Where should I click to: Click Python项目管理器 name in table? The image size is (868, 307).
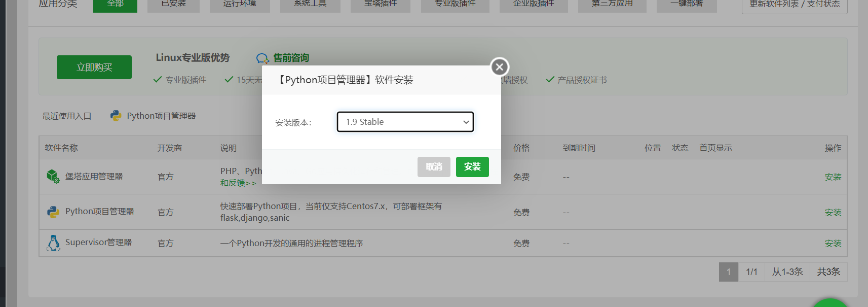pos(100,211)
